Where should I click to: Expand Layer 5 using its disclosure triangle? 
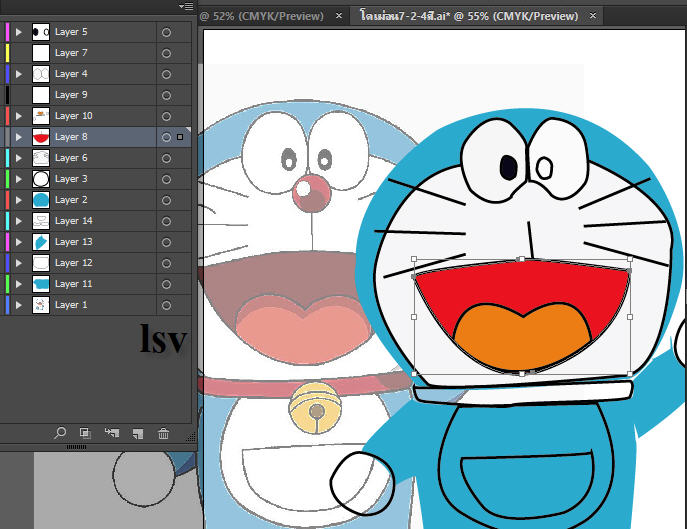pyautogui.click(x=19, y=32)
